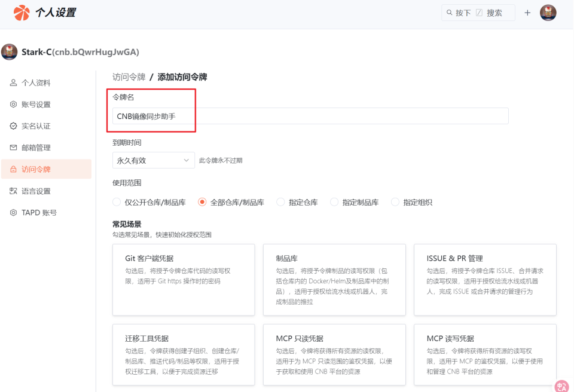Click the search magnifier icon
This screenshot has width=574, height=392.
coord(449,13)
